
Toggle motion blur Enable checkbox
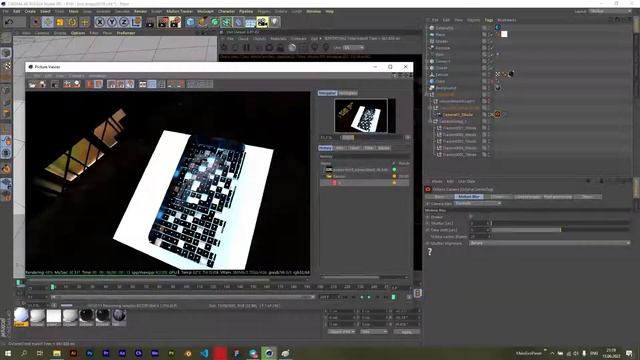click(471, 217)
